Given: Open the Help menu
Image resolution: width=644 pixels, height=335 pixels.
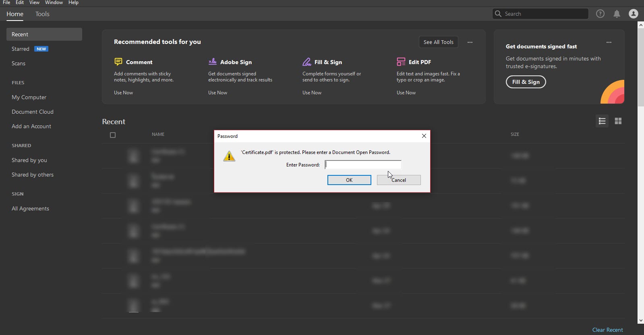Looking at the screenshot, I should tap(73, 2).
